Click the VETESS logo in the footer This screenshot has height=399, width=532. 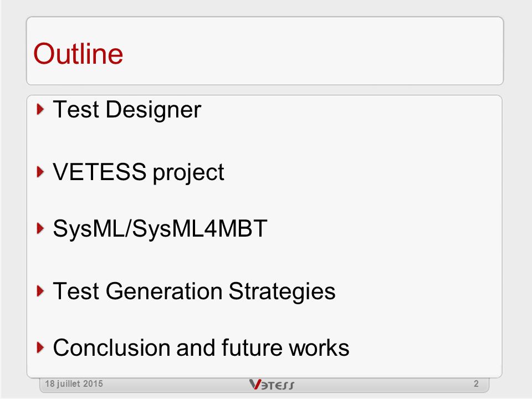point(272,385)
